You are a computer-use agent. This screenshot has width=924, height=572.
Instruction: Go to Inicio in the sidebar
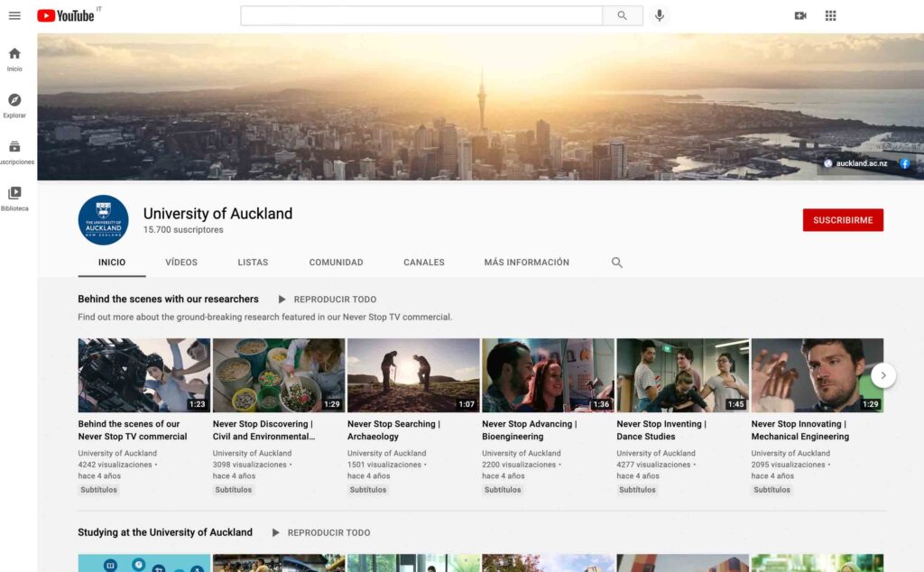pos(14,60)
